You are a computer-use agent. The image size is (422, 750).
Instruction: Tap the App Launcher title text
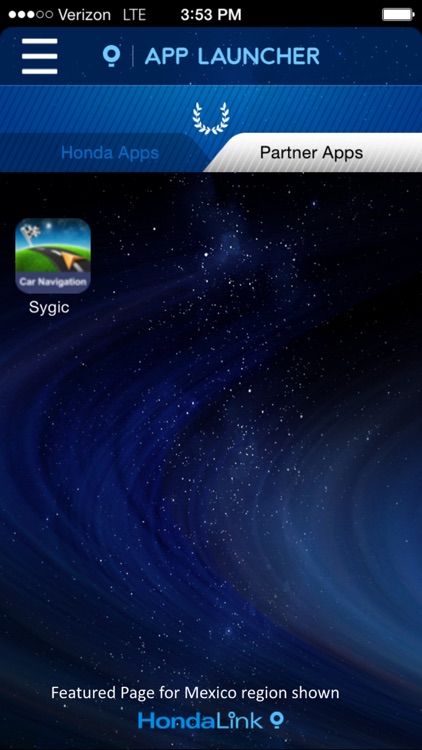232,56
